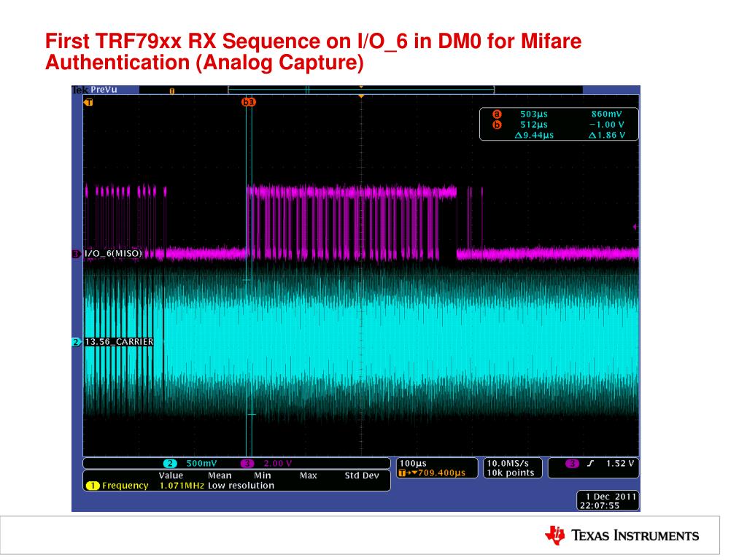Click the 1.52 V trigger level readout
Screen dimensions: 747x560
coord(620,463)
